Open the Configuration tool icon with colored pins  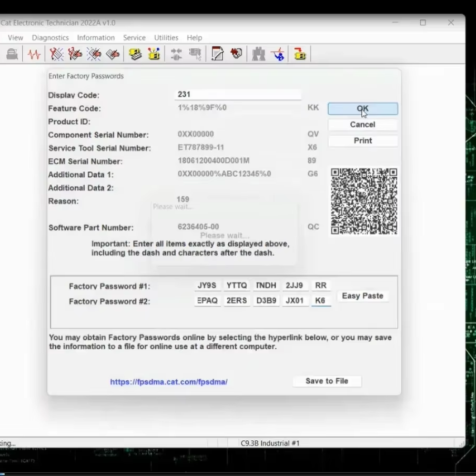click(154, 54)
